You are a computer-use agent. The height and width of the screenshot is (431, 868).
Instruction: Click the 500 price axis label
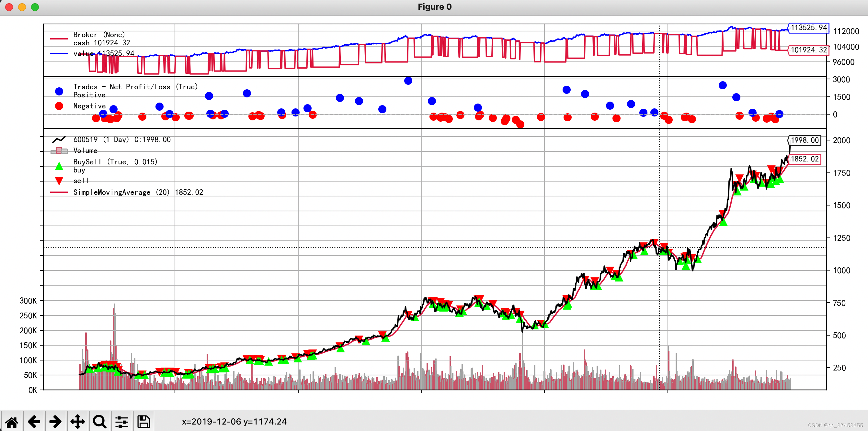click(839, 335)
